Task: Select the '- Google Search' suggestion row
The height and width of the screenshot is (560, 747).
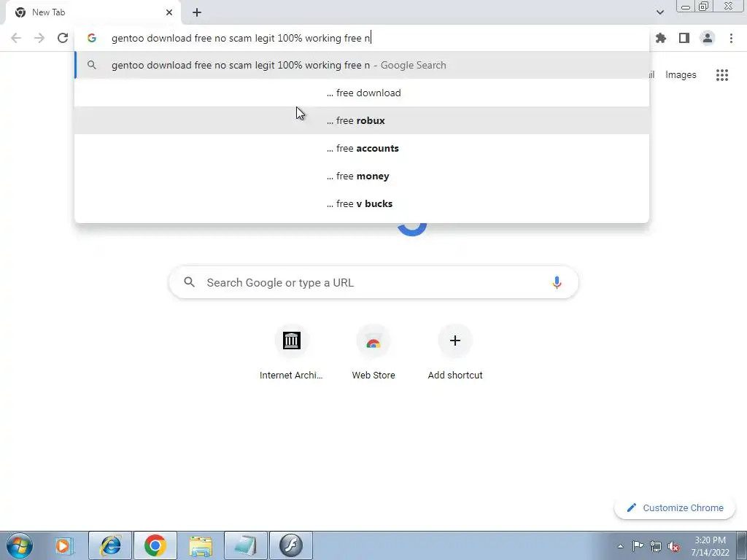Action: tap(362, 65)
